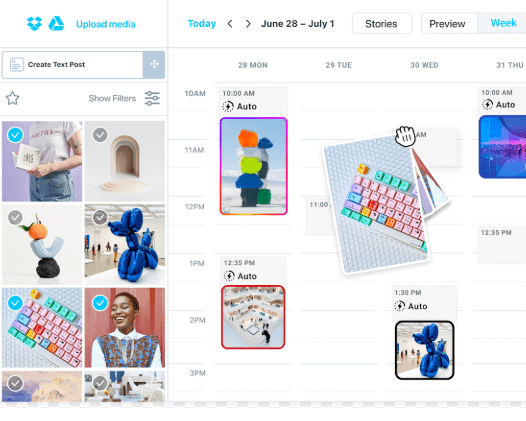This screenshot has width=526, height=421.
Task: Click the Auto publish icon on Monday 10:00 AM
Action: pyautogui.click(x=228, y=106)
